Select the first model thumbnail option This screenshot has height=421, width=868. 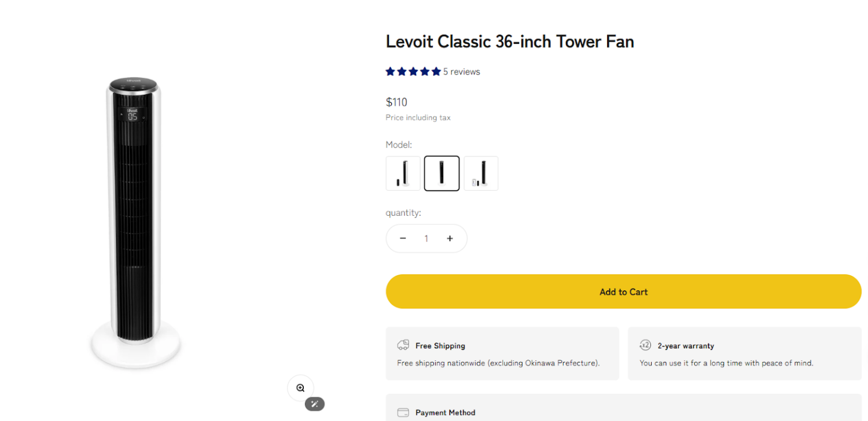[403, 173]
